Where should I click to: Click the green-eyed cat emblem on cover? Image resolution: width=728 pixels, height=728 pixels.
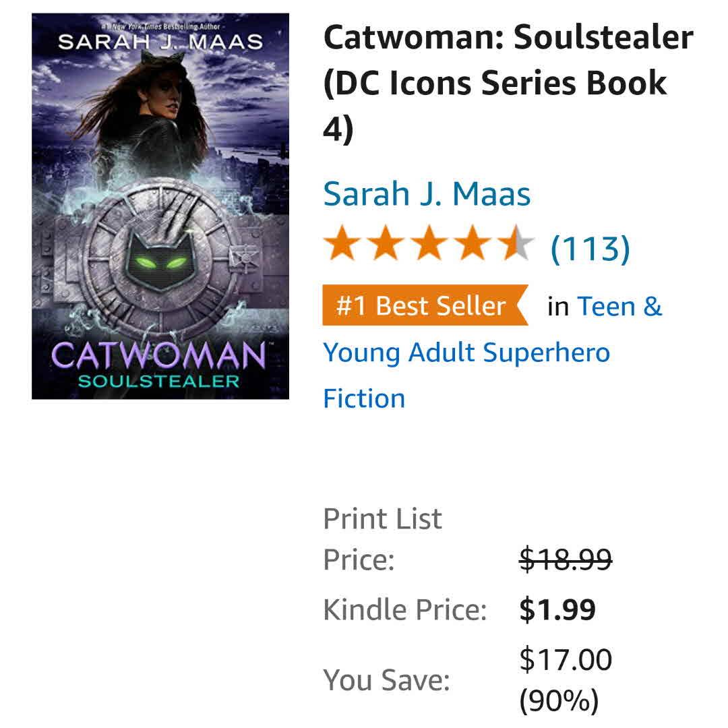tap(160, 261)
